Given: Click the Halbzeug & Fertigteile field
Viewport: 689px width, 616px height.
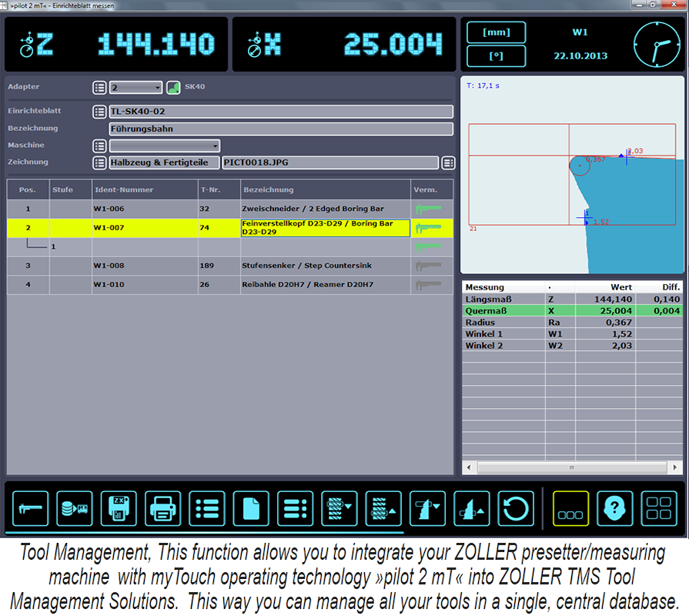Looking at the screenshot, I should pyautogui.click(x=164, y=162).
